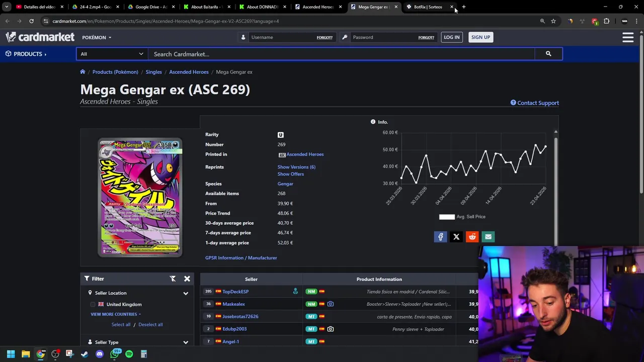
Task: Open seller Josebrotas72626 profile
Action: pyautogui.click(x=240, y=317)
